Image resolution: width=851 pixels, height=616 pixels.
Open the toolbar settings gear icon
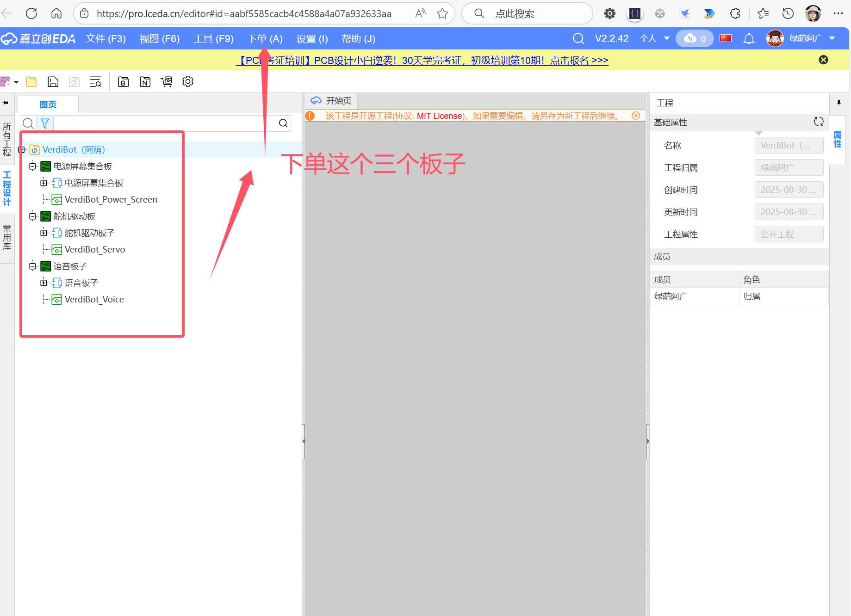point(187,82)
